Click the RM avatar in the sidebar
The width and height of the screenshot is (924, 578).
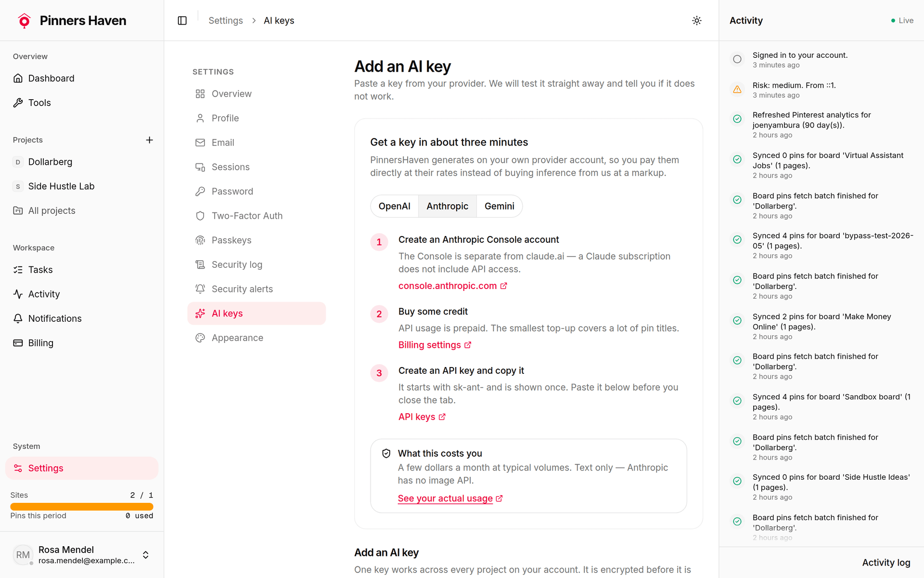point(23,555)
